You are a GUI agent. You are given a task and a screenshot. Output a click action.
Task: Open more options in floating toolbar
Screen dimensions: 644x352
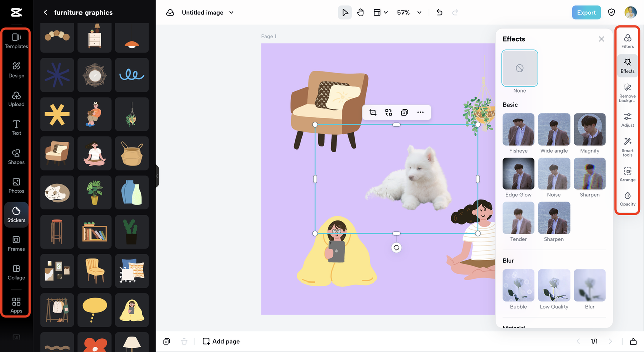tap(420, 112)
